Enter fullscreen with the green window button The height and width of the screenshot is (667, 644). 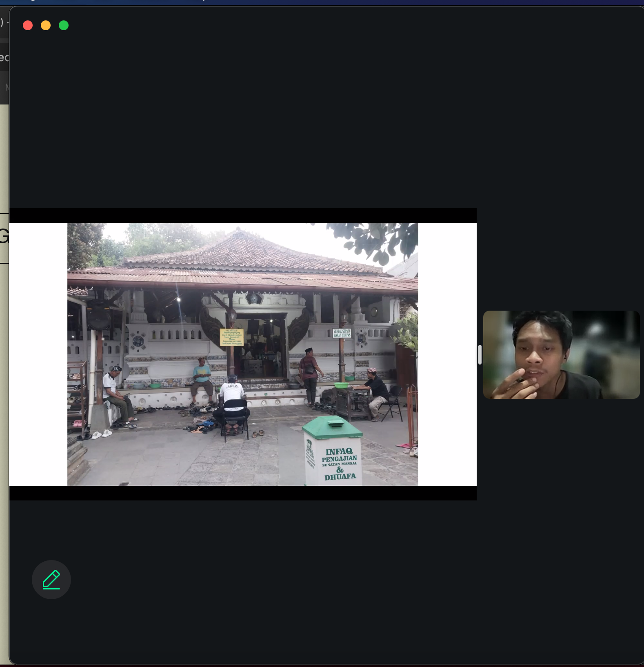[x=64, y=25]
